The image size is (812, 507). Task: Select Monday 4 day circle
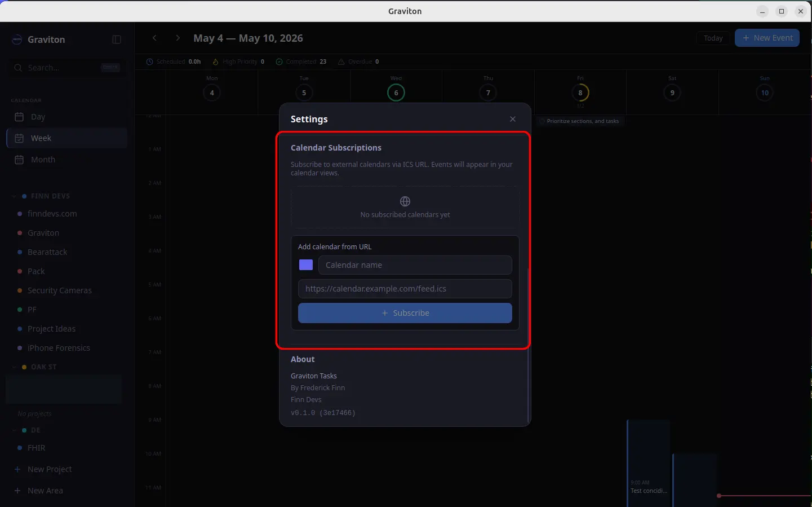tap(212, 92)
